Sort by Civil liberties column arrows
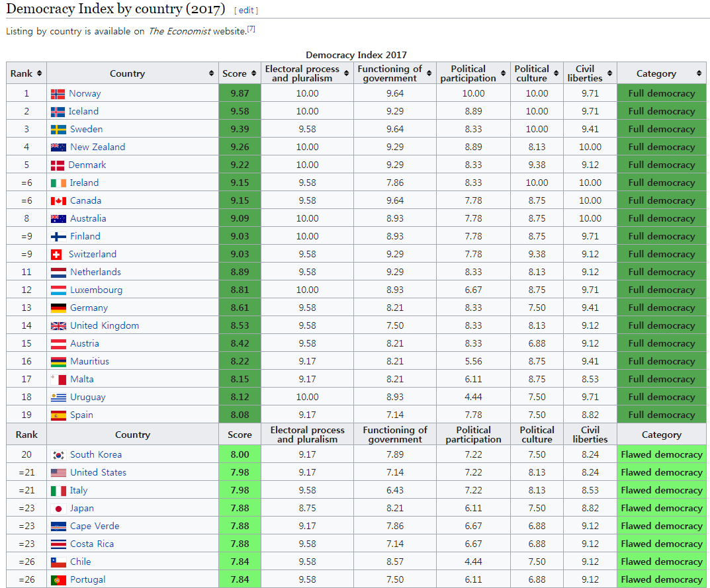Image resolution: width=710 pixels, height=588 pixels. [609, 73]
